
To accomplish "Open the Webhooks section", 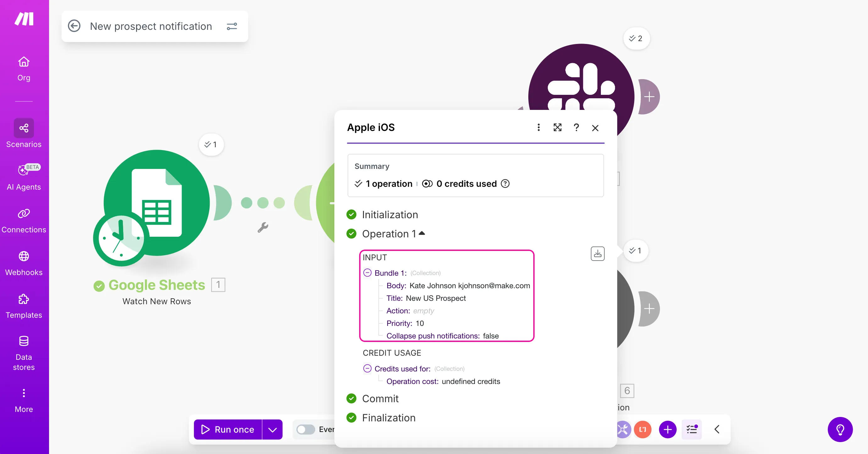I will tap(24, 263).
